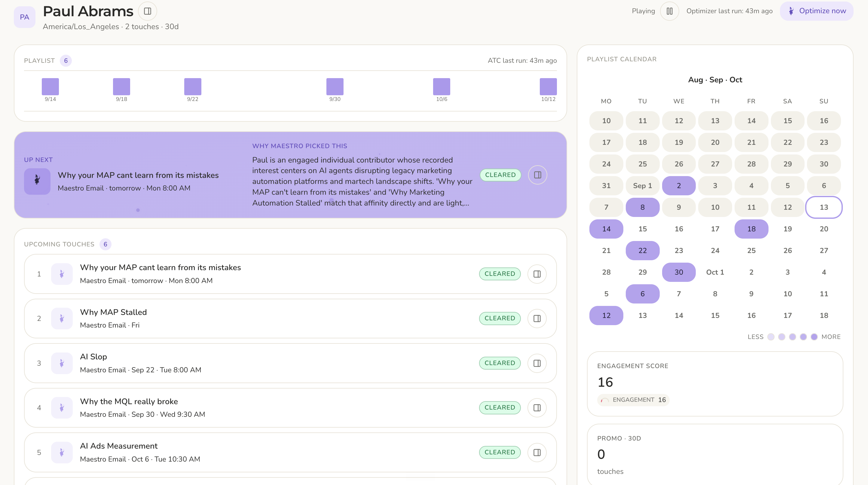Pause the playlist with the pause button
The height and width of the screenshot is (485, 868).
click(x=669, y=11)
